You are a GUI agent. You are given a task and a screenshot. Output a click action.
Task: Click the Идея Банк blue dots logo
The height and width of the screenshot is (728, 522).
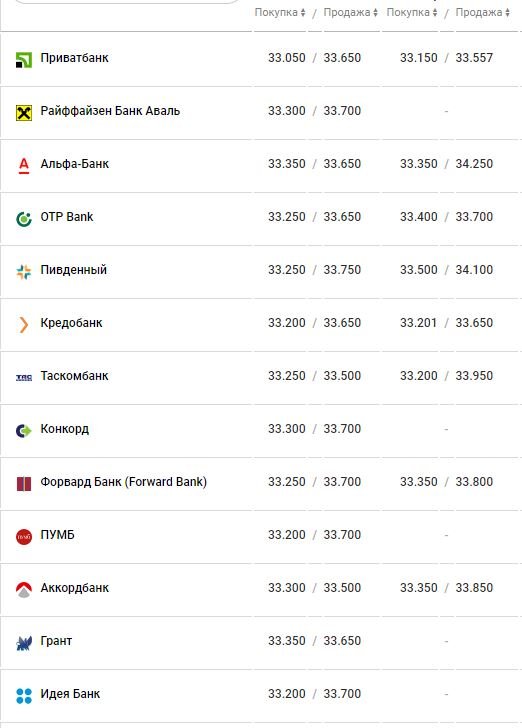pos(24,696)
